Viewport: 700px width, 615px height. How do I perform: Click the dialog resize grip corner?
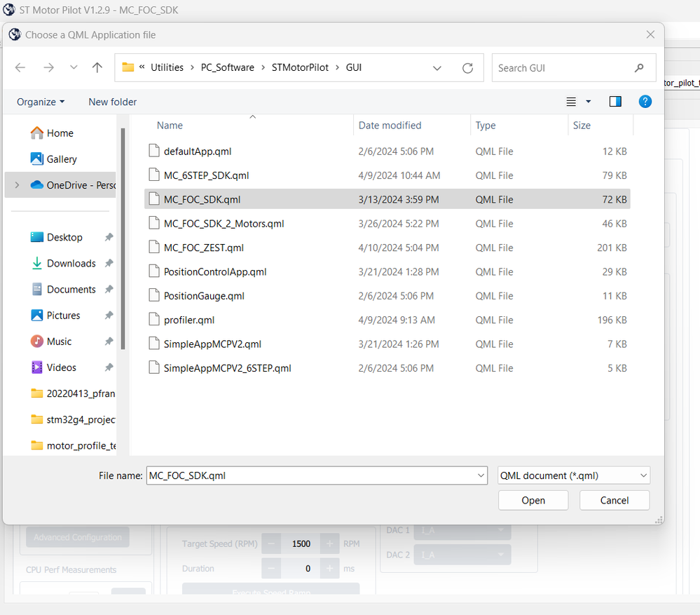(x=659, y=520)
